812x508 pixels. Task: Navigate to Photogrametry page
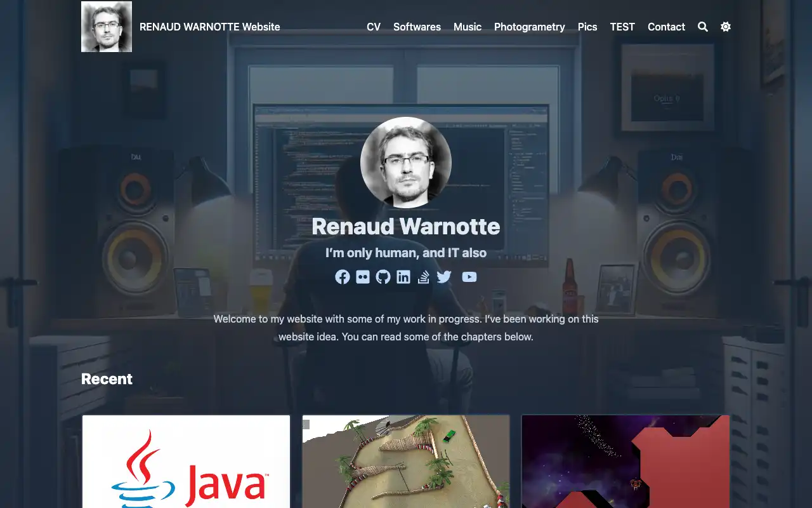pos(529,27)
